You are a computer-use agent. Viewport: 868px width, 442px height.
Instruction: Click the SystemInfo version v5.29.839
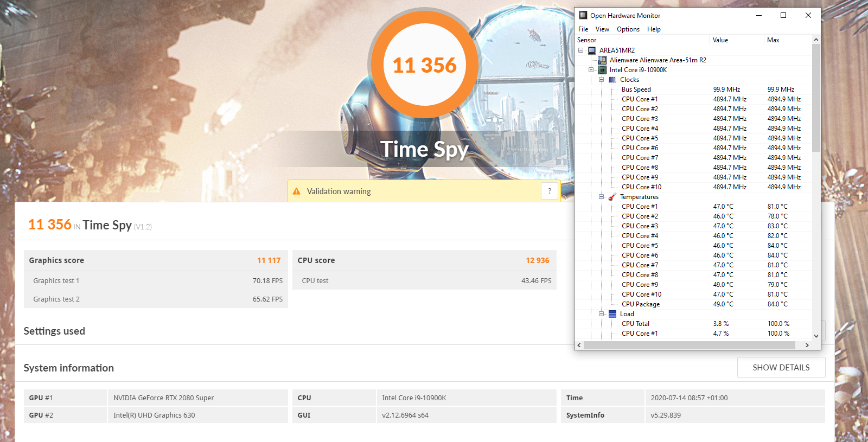click(x=666, y=415)
